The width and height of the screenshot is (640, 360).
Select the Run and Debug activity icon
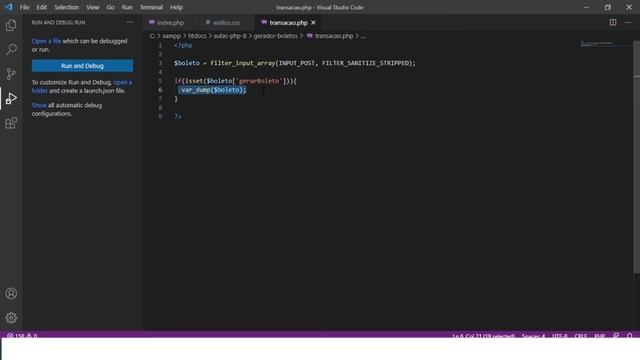point(11,98)
